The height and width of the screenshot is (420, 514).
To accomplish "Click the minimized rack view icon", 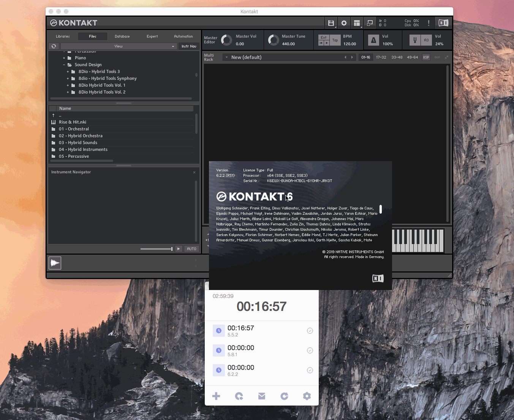I will 370,23.
